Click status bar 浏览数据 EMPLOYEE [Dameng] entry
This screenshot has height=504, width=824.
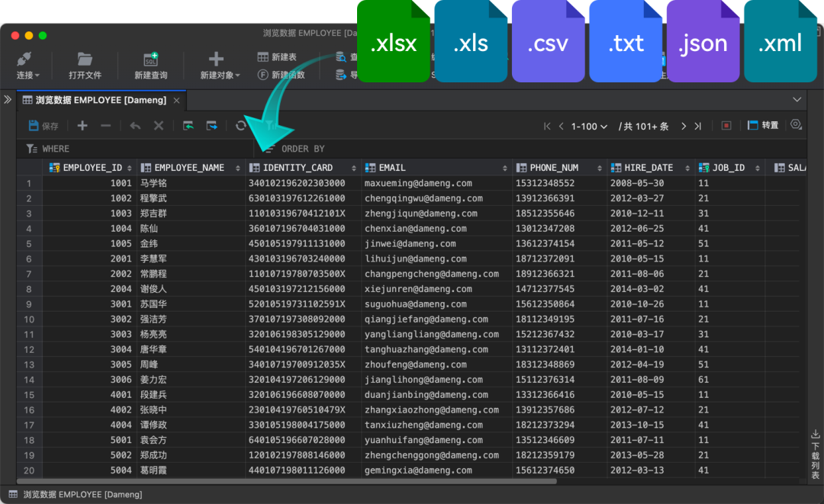tap(76, 495)
